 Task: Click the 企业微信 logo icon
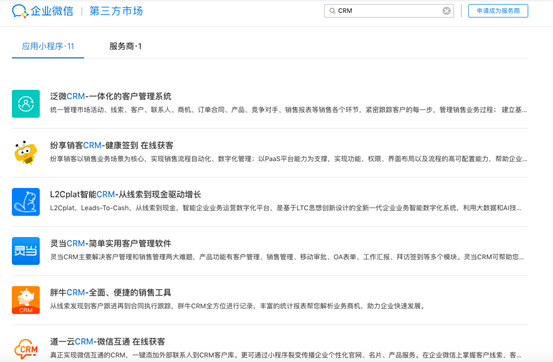20,11
